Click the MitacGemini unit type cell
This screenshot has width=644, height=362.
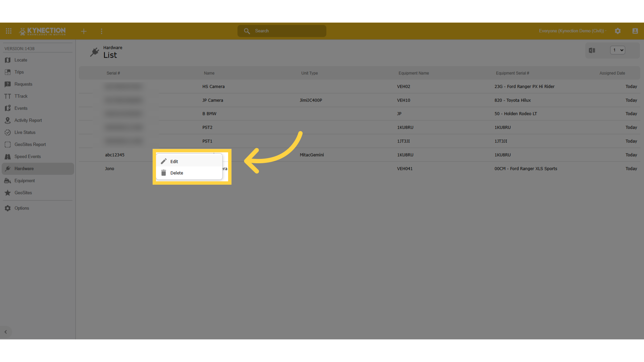[312, 155]
